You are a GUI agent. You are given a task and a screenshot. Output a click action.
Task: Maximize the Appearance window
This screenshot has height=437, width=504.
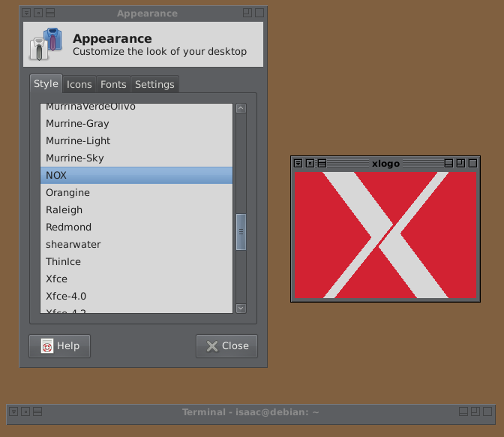(247, 13)
